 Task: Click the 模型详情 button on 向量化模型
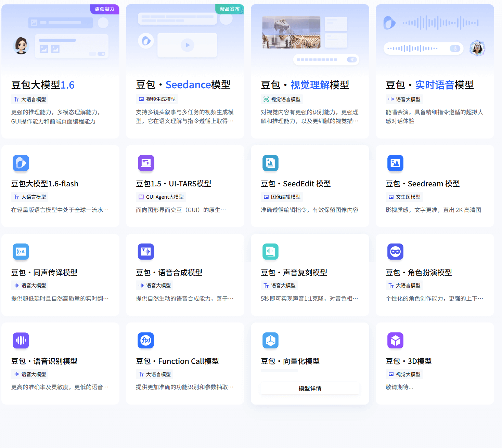pyautogui.click(x=310, y=388)
